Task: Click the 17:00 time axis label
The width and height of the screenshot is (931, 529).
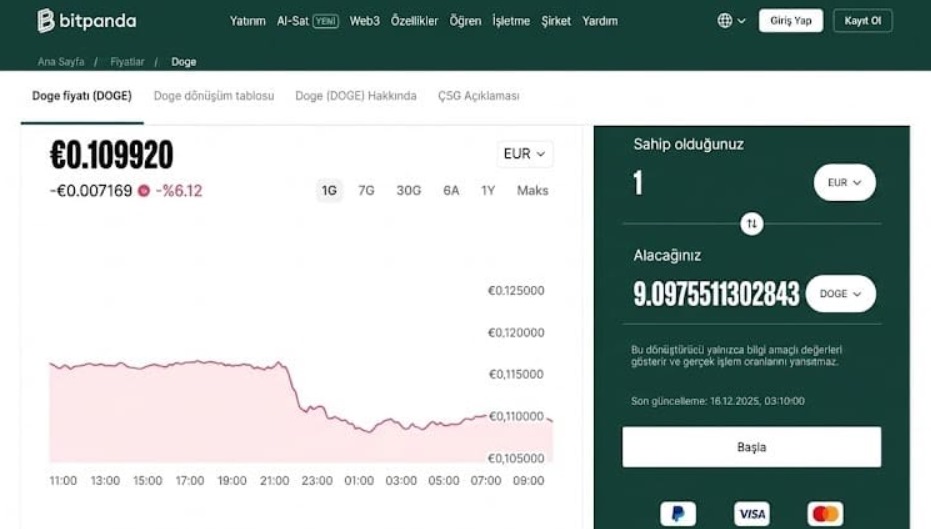Action: pyautogui.click(x=190, y=480)
